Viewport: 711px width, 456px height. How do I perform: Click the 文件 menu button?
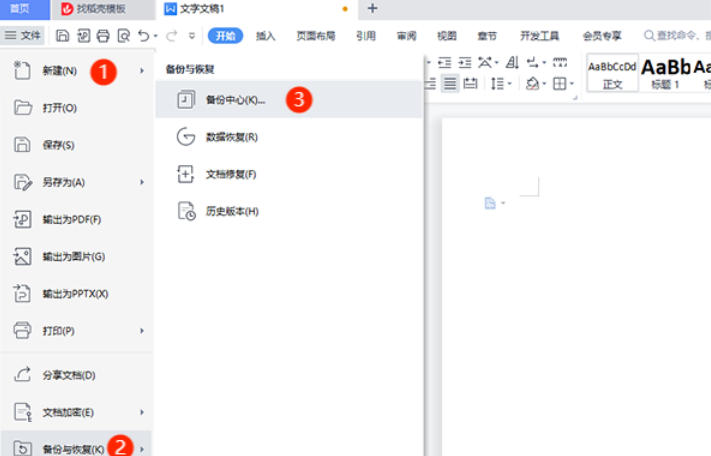point(23,36)
